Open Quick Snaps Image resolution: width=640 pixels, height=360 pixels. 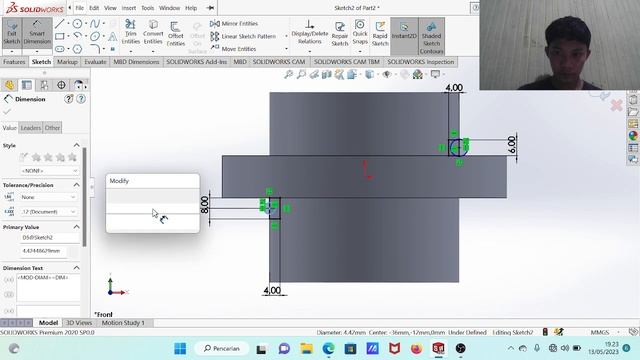tap(360, 32)
